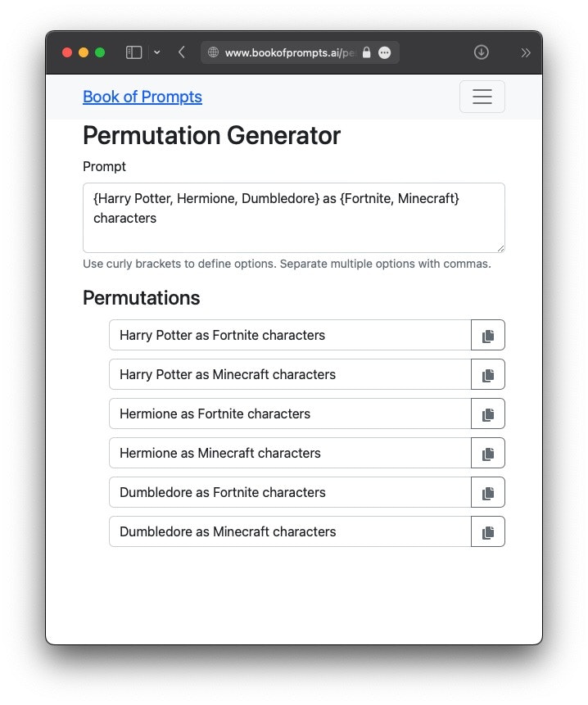Open the Book of Prompts home link
The height and width of the screenshot is (705, 588).
click(x=142, y=97)
